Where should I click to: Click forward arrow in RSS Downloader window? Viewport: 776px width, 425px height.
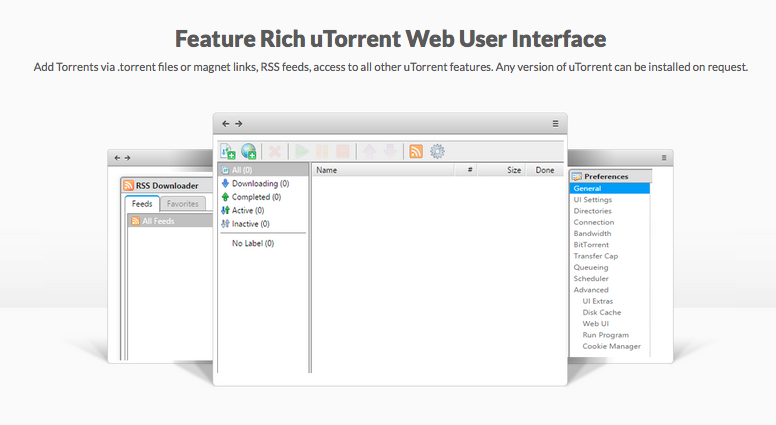127,158
